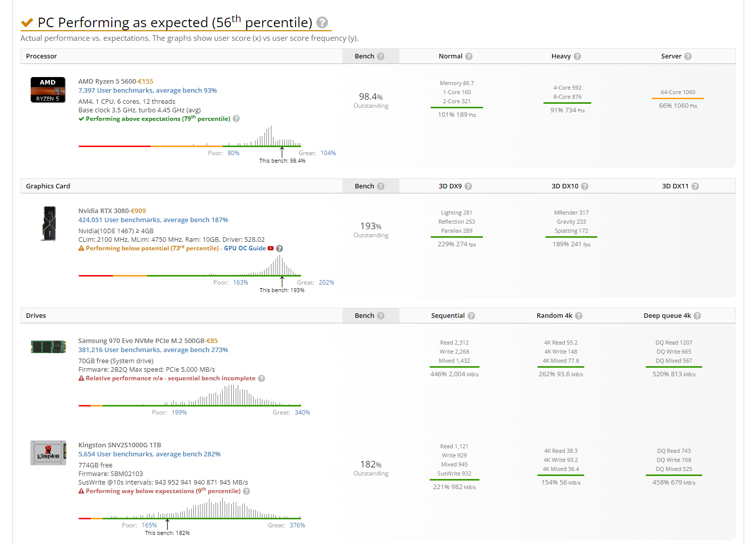Click help icon beside Deep queue 4k header
The height and width of the screenshot is (544, 756).
697,316
